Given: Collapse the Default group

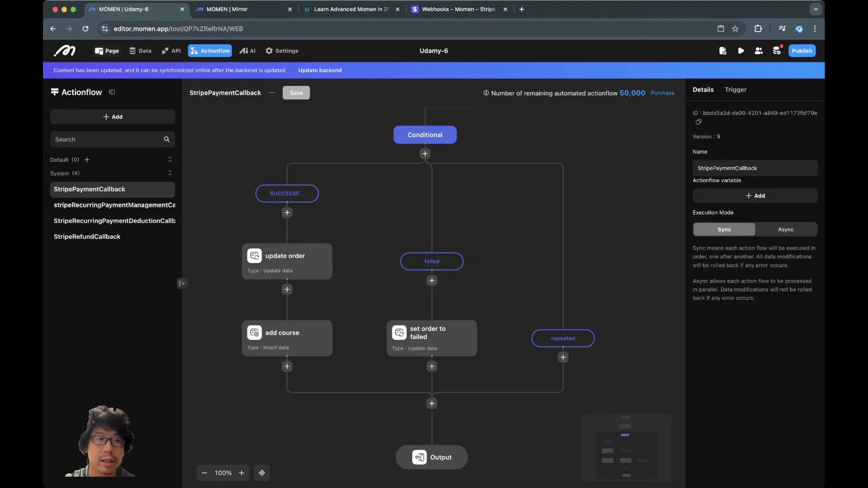Looking at the screenshot, I should (x=170, y=160).
